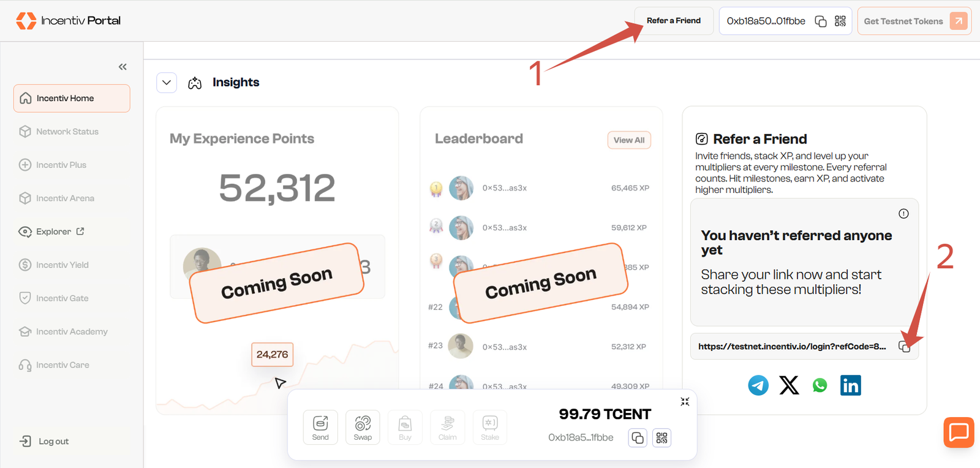Viewport: 980px width, 468px height.
Task: Open the live chat support widget
Action: click(x=959, y=432)
